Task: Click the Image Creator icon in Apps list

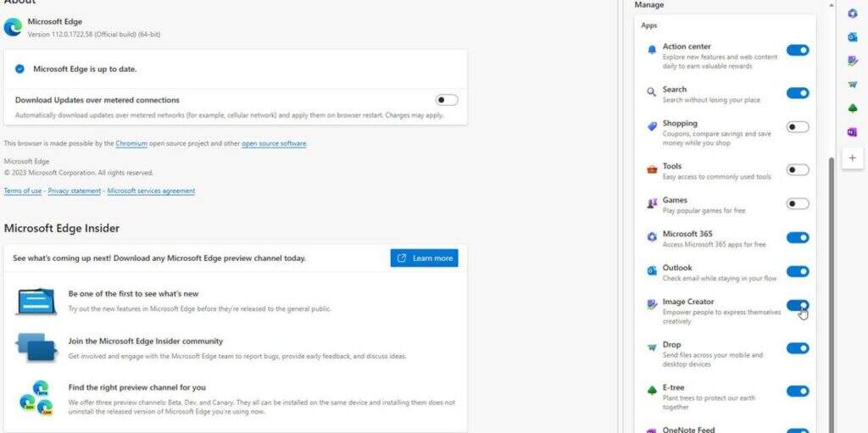Action: click(x=652, y=305)
